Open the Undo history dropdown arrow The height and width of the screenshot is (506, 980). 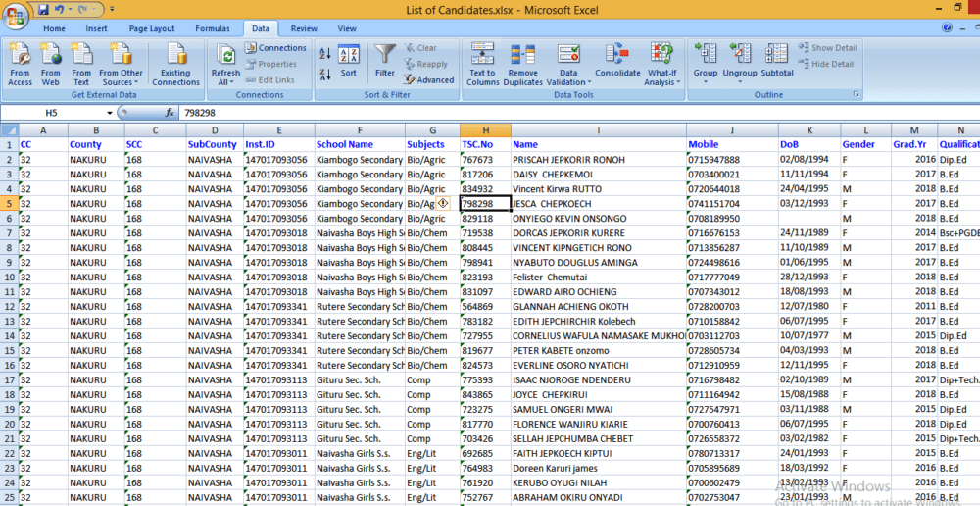(x=69, y=10)
